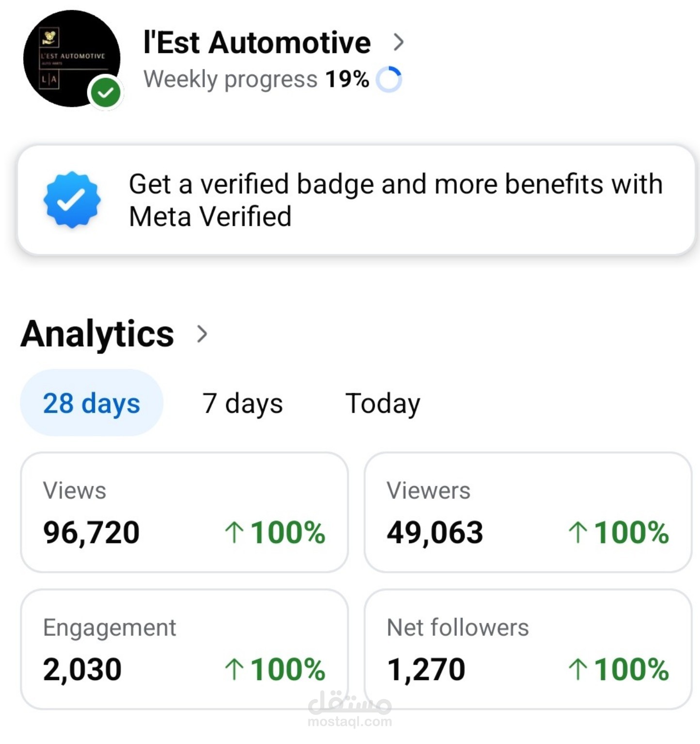Screen dimensions: 700x744
Task: Click the Viewers green up arrow
Action: 577,532
